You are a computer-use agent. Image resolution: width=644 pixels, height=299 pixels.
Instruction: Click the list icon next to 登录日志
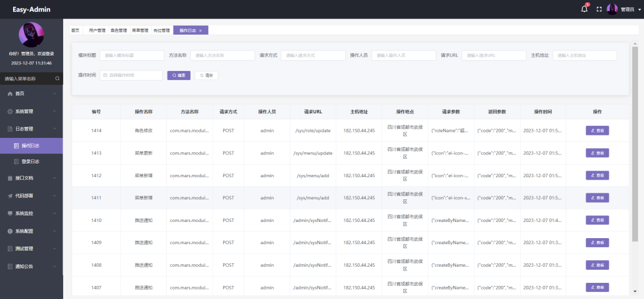point(17,162)
